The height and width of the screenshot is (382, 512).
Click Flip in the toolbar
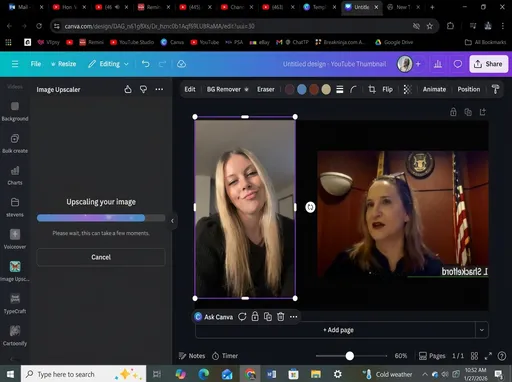coord(387,89)
